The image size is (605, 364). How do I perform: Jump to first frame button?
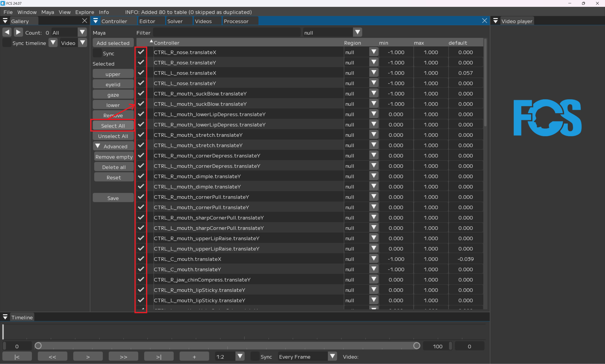click(17, 357)
